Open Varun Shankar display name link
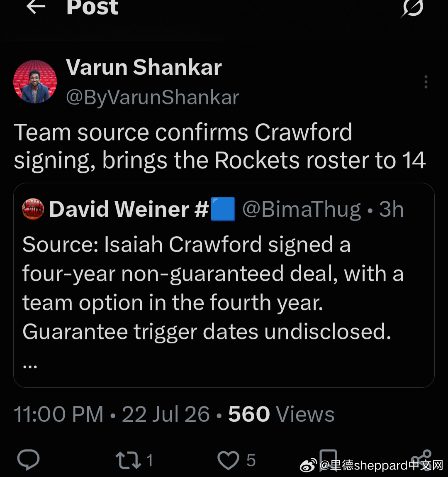448x477 pixels. 144,67
